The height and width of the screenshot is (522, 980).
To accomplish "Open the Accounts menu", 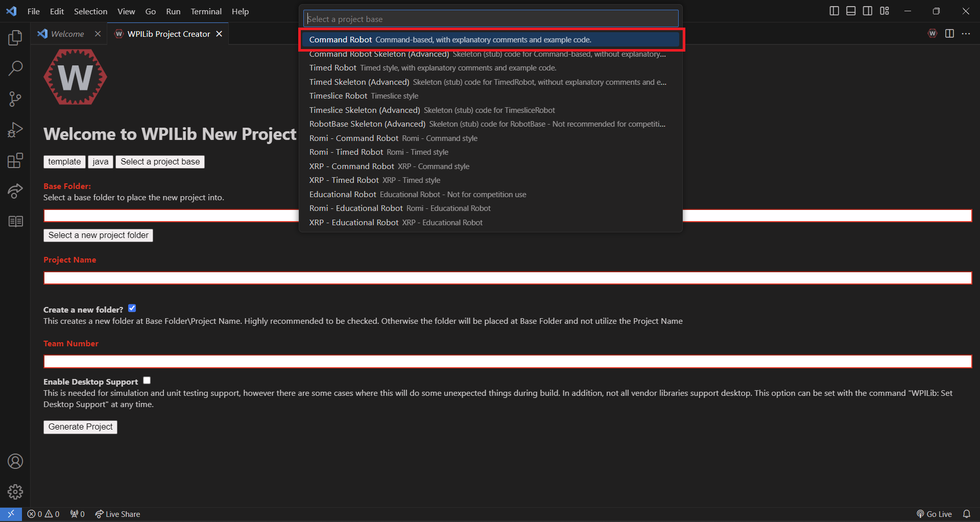I will 15,461.
